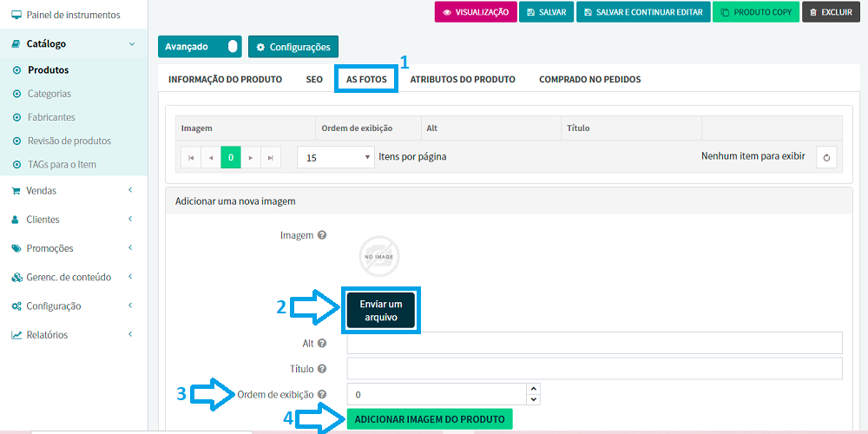868x434 pixels.
Task: Click the refresh icon in images grid
Action: (826, 157)
